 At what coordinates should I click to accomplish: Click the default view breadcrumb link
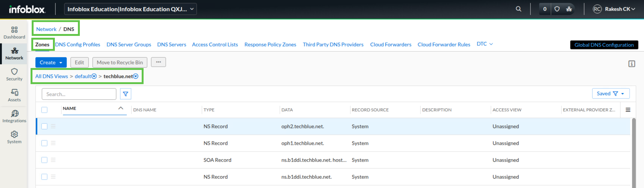pos(83,76)
